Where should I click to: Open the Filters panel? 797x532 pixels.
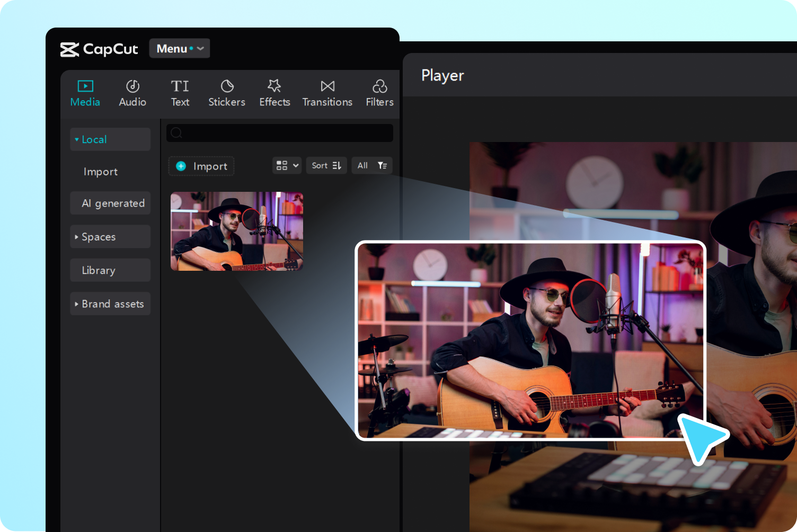pyautogui.click(x=379, y=93)
